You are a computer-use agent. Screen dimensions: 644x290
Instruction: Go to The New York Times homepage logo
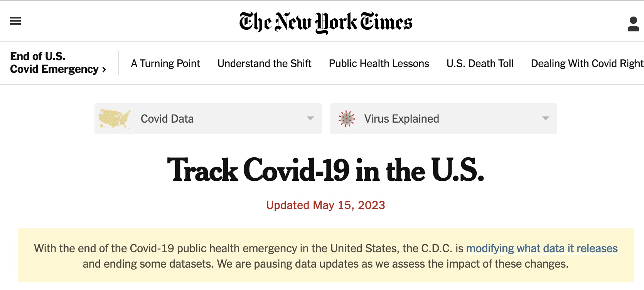(x=326, y=22)
